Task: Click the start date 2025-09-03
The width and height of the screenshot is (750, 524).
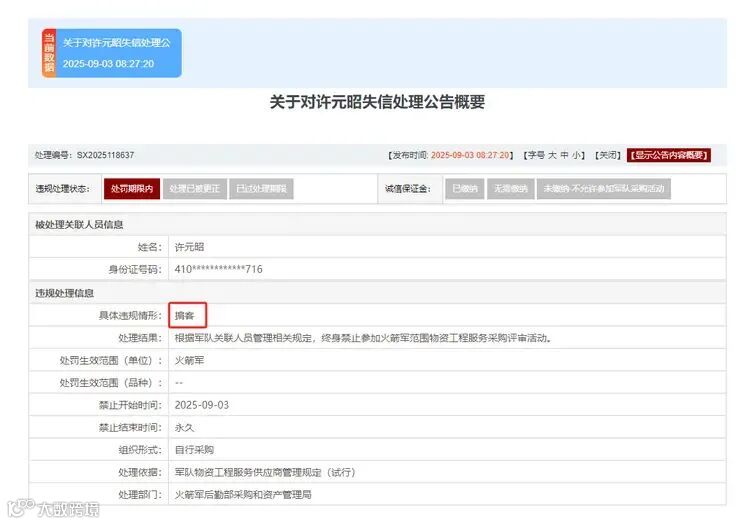Action: (x=202, y=405)
